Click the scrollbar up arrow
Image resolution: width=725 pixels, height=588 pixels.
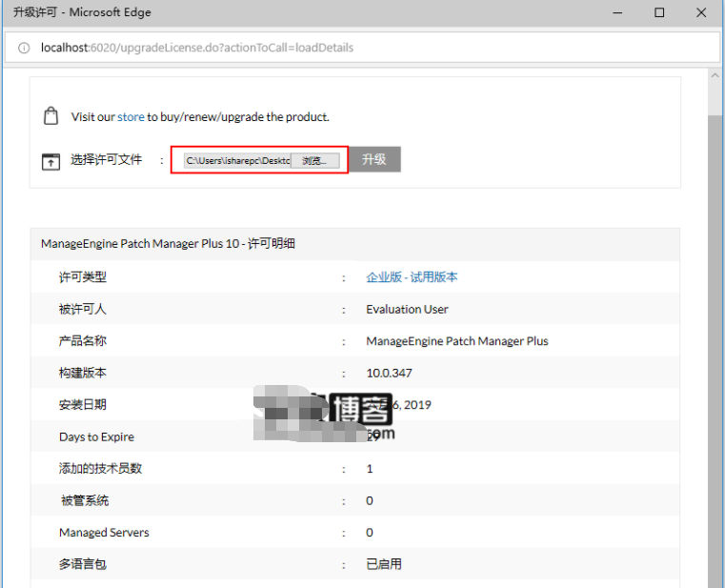715,75
